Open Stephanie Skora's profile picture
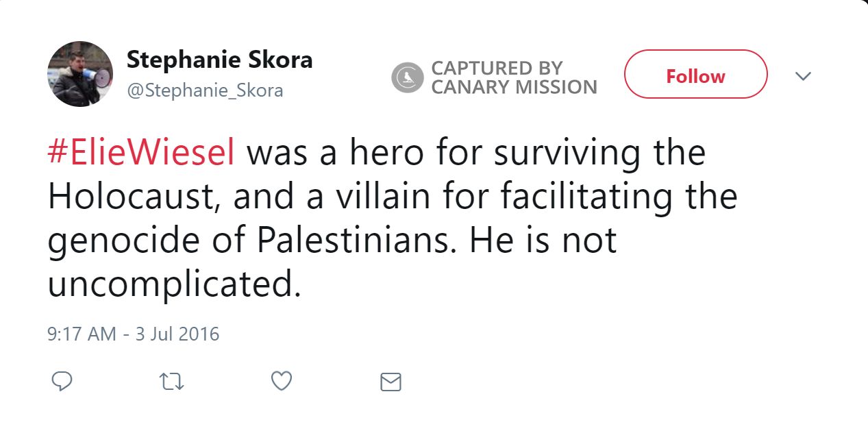The width and height of the screenshot is (868, 431). pyautogui.click(x=79, y=73)
